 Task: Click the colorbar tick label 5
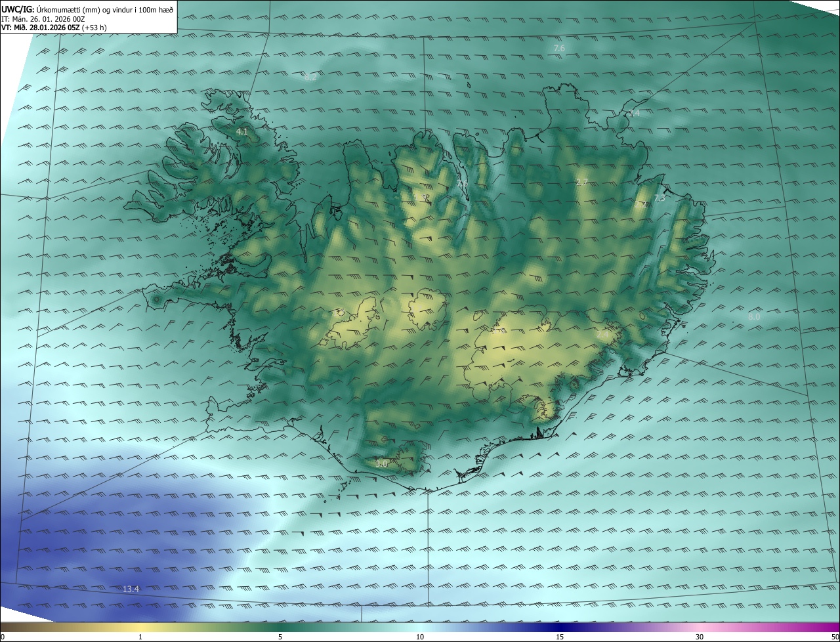(x=280, y=637)
